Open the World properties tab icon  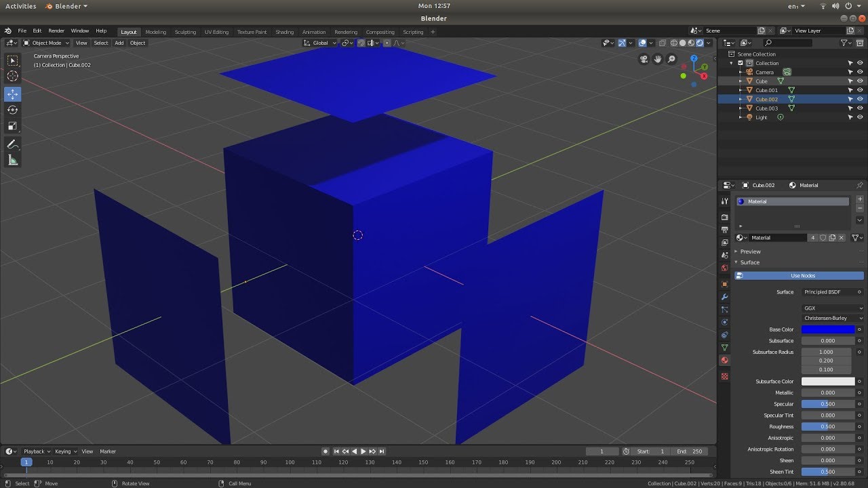[x=725, y=268]
